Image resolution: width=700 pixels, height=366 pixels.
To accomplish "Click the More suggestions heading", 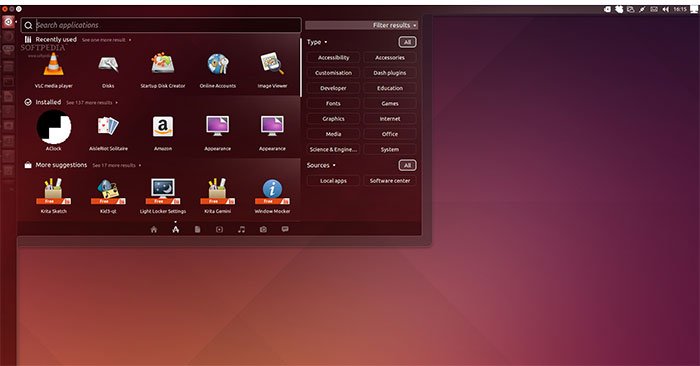I will pos(61,165).
